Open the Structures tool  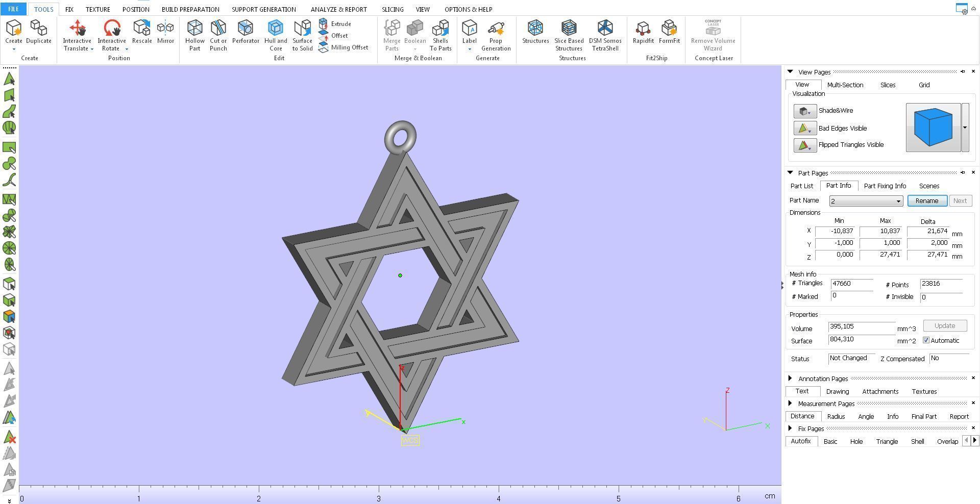[x=535, y=32]
